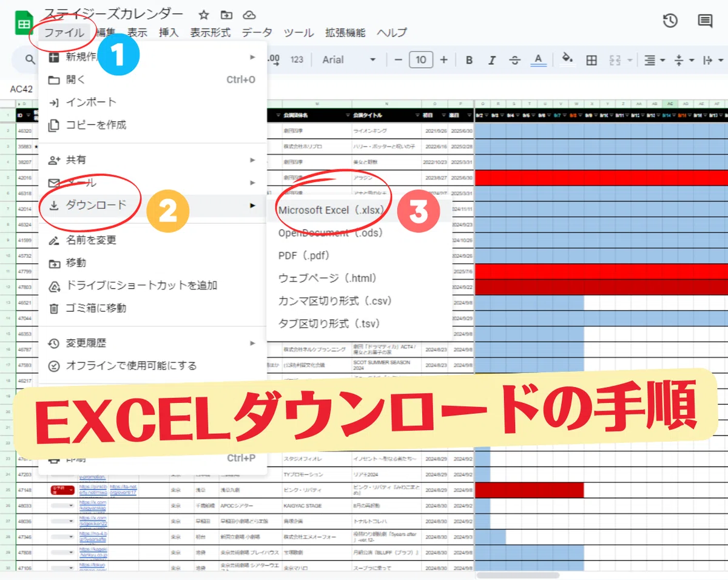Image resolution: width=728 pixels, height=580 pixels.
Task: Open the 表示 menu
Action: click(x=137, y=33)
